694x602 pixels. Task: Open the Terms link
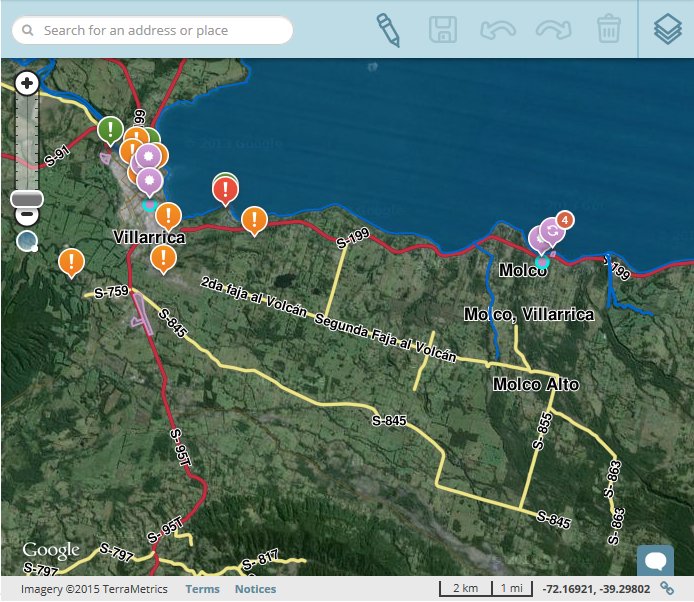[x=202, y=589]
